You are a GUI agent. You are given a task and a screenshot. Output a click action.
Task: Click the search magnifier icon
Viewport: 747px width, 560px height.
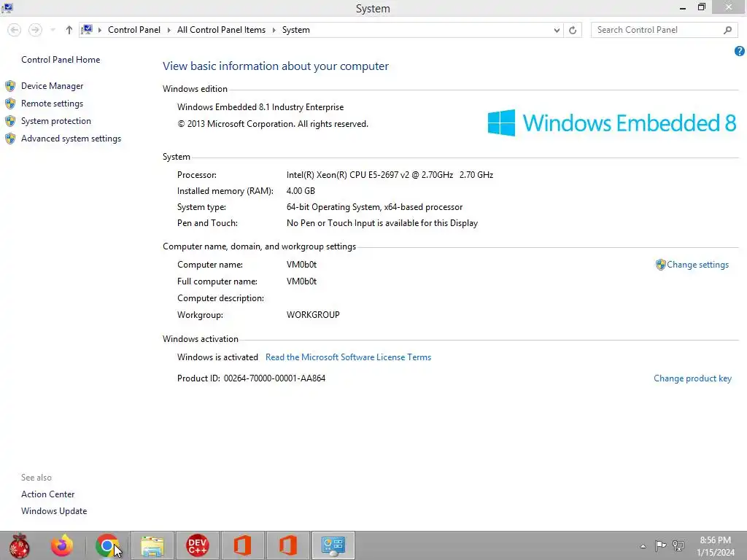pos(727,30)
